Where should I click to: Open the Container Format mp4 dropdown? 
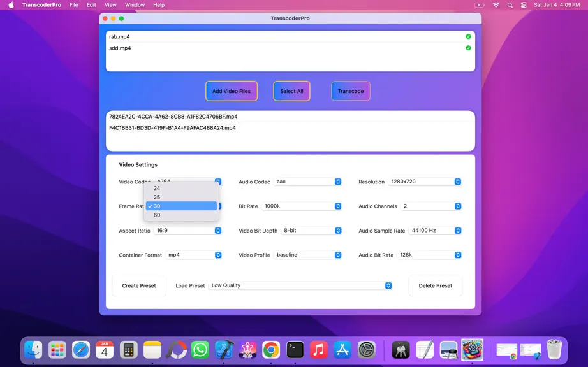coord(193,255)
